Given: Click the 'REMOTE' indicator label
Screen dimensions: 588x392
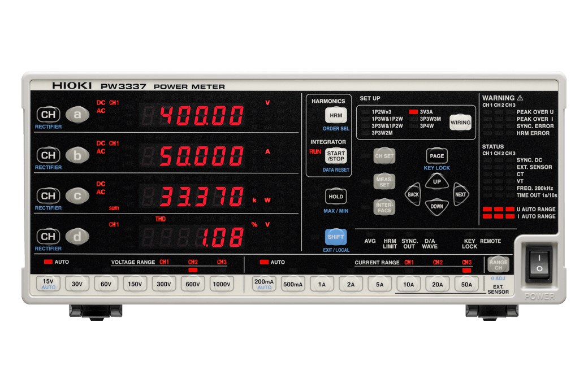Looking at the screenshot, I should point(491,241).
